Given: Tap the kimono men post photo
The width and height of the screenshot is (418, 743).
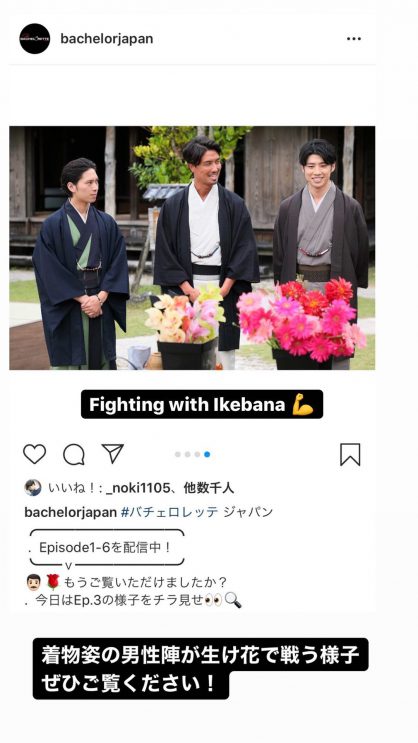Looking at the screenshot, I should (x=192, y=248).
